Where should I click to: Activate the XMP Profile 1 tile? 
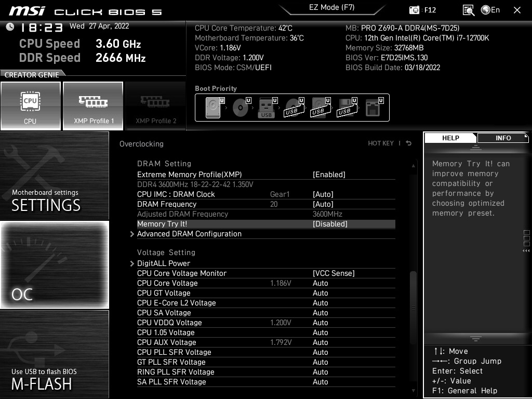(x=93, y=105)
